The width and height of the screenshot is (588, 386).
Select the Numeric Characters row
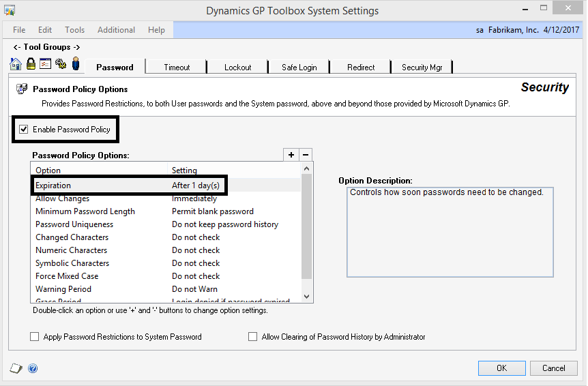166,250
